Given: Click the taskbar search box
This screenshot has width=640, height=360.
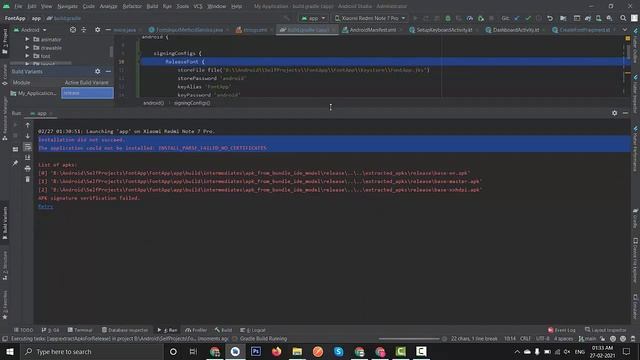Looking at the screenshot, I should point(91,351).
